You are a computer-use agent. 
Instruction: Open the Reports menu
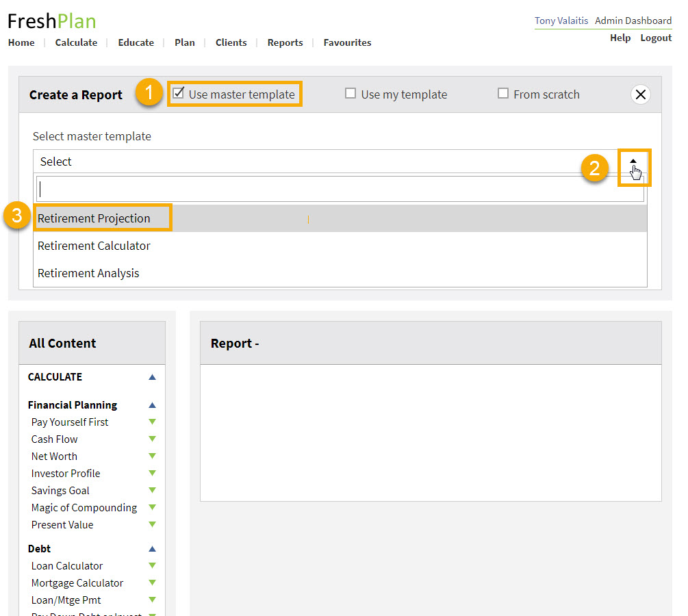[x=285, y=42]
